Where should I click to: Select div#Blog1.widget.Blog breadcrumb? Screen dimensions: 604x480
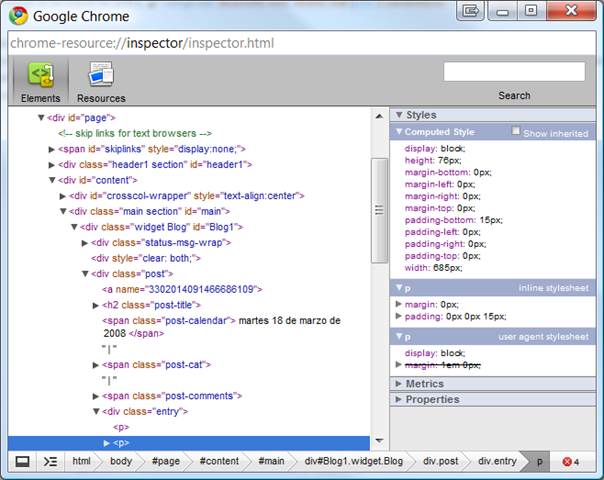354,461
